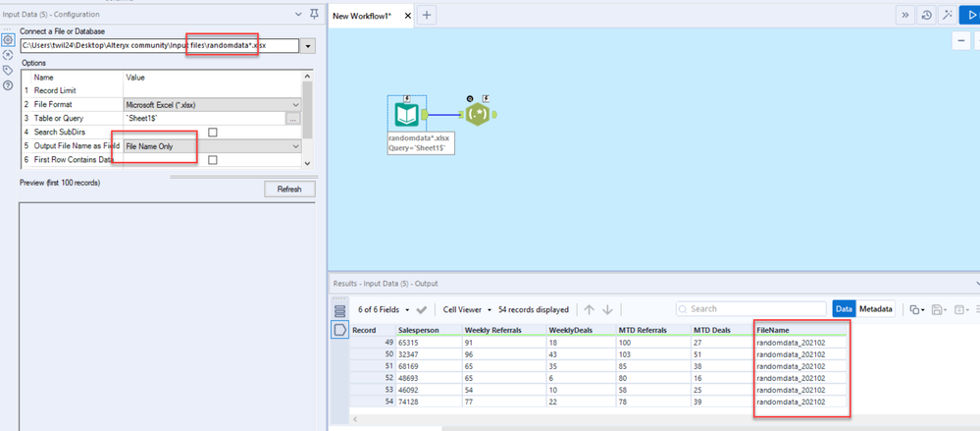
Task: Go to next record with down arrow
Action: coord(607,309)
